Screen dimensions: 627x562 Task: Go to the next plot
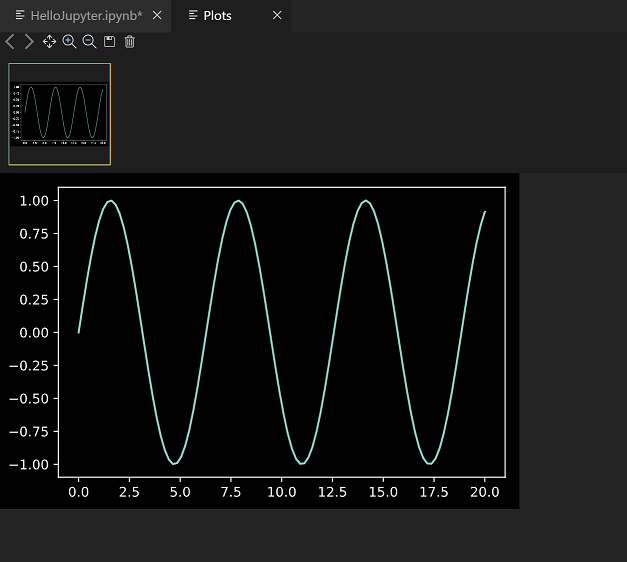tap(29, 42)
